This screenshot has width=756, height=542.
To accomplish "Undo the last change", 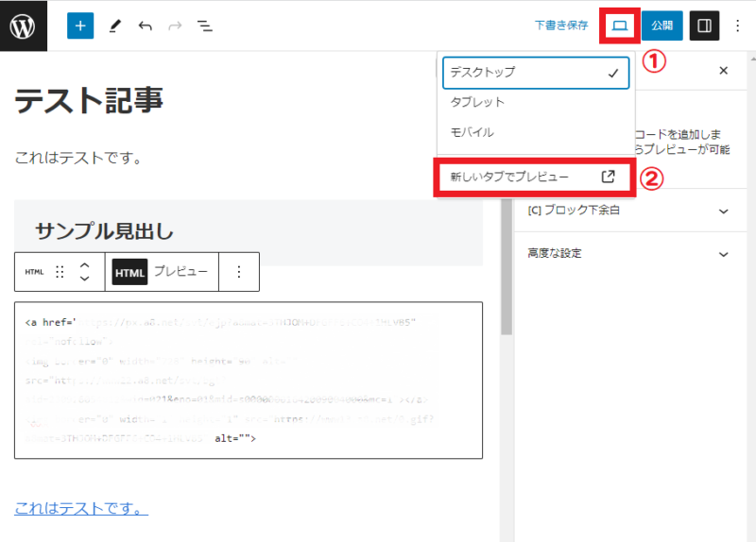I will point(145,25).
